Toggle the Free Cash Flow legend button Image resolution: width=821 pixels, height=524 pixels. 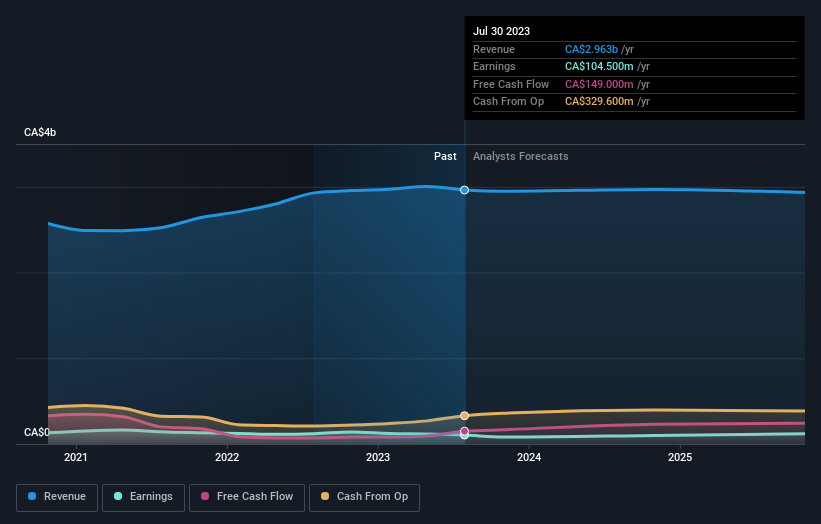coord(247,497)
